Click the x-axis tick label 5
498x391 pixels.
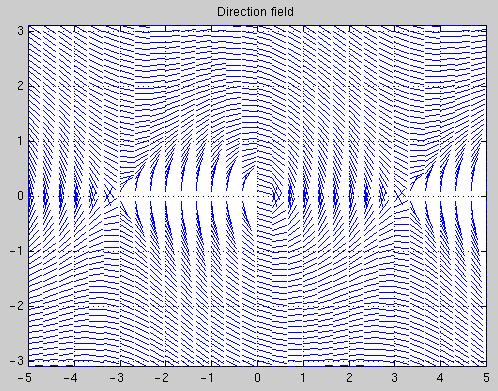[486, 378]
